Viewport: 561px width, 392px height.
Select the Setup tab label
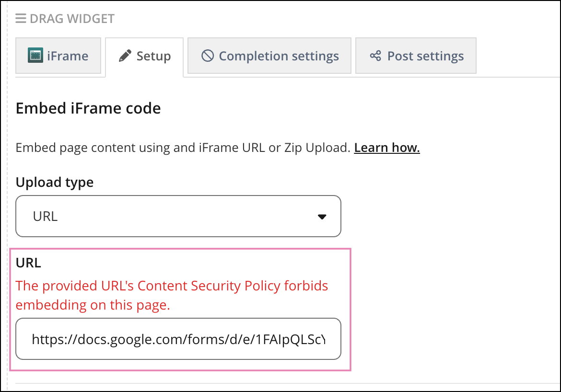pos(153,56)
